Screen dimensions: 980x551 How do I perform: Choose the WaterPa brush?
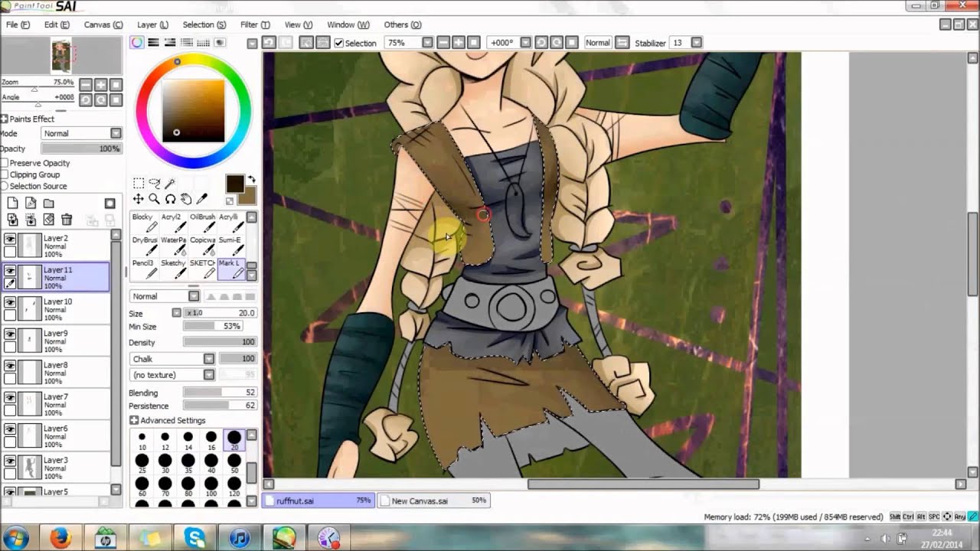click(x=175, y=246)
